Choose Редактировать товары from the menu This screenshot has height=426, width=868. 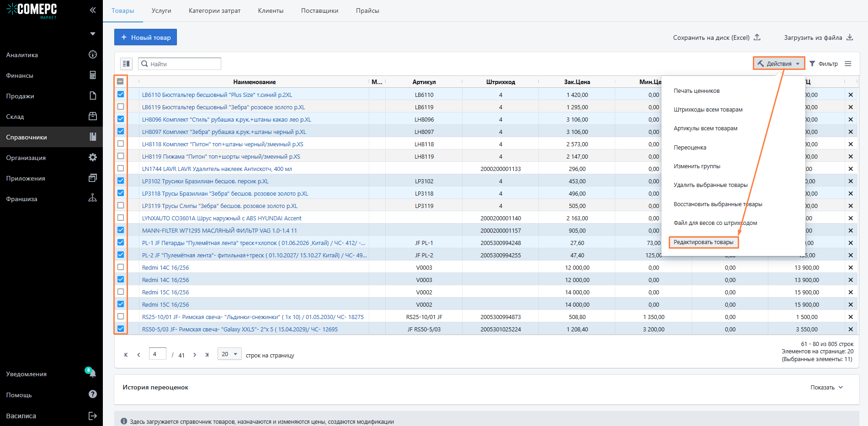pos(703,242)
